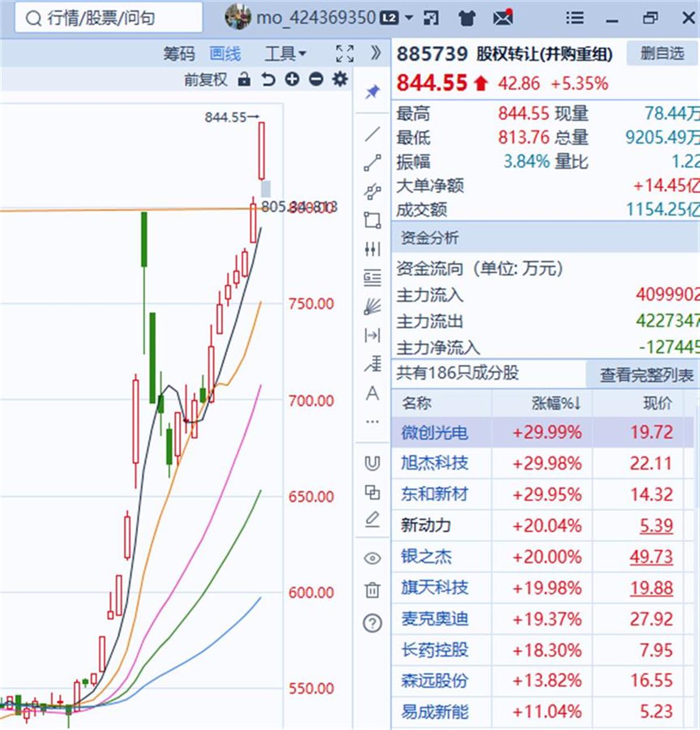700x730 pixels.
Task: Expand the account dropdown arrow
Action: pyautogui.click(x=409, y=18)
